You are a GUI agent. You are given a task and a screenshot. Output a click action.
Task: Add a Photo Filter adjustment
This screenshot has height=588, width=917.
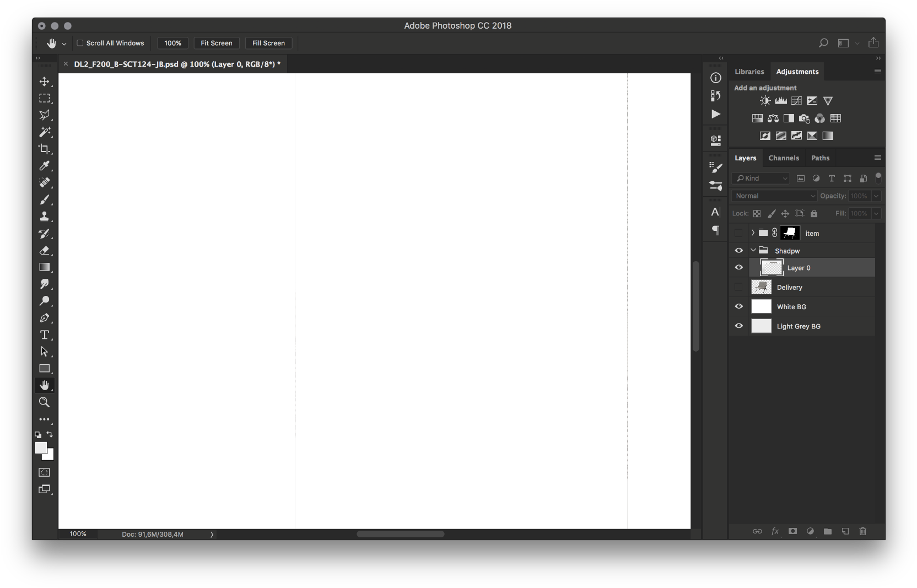pos(805,118)
